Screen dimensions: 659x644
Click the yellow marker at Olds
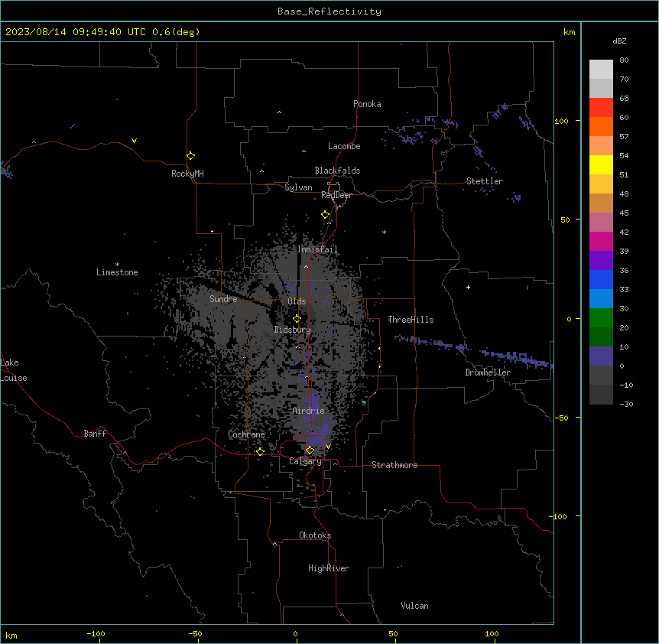click(x=297, y=319)
